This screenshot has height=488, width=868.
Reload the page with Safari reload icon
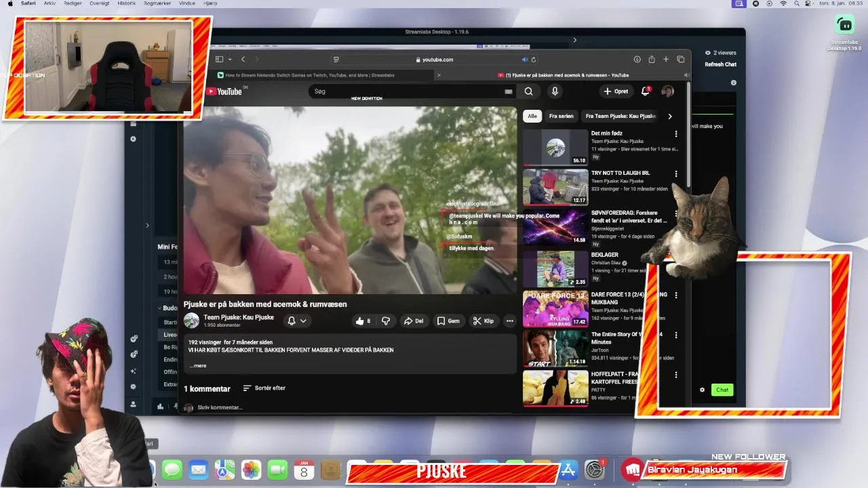coord(534,60)
